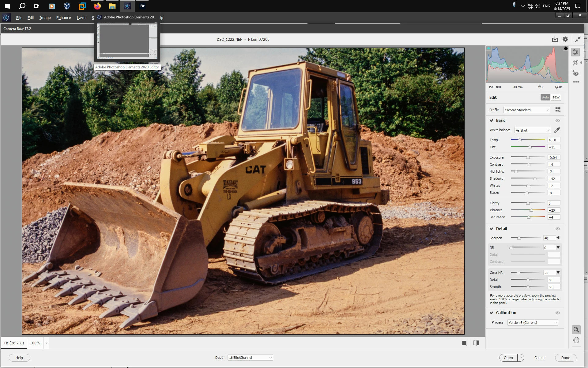The width and height of the screenshot is (588, 368).
Task: Select the White Balance eyedropper tool
Action: click(557, 130)
